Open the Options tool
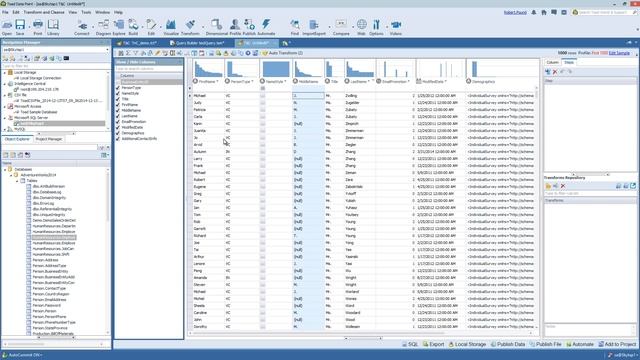 pos(376,27)
